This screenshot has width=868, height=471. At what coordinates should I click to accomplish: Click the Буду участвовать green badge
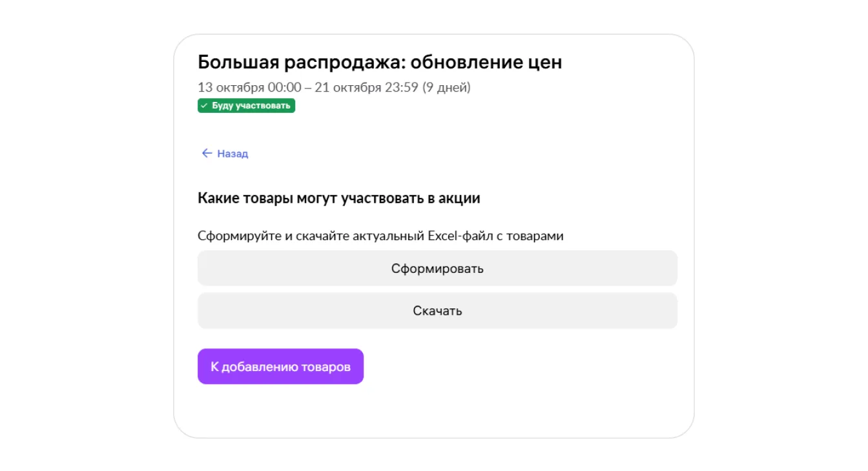coord(246,106)
